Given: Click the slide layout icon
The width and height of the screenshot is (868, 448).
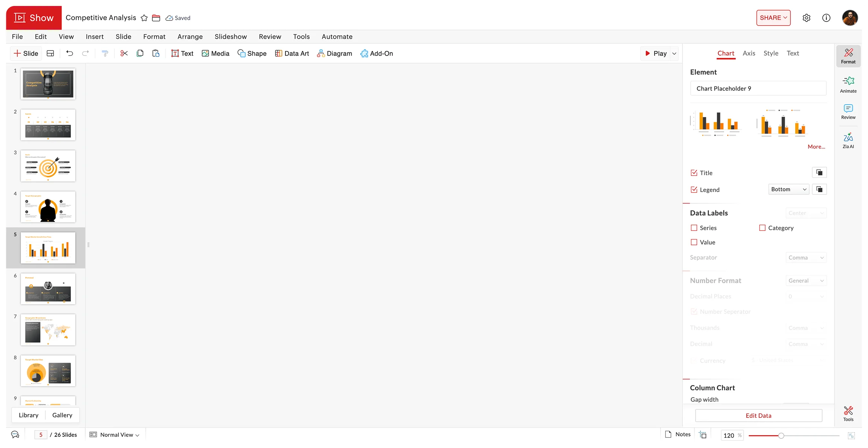Looking at the screenshot, I should (50, 54).
